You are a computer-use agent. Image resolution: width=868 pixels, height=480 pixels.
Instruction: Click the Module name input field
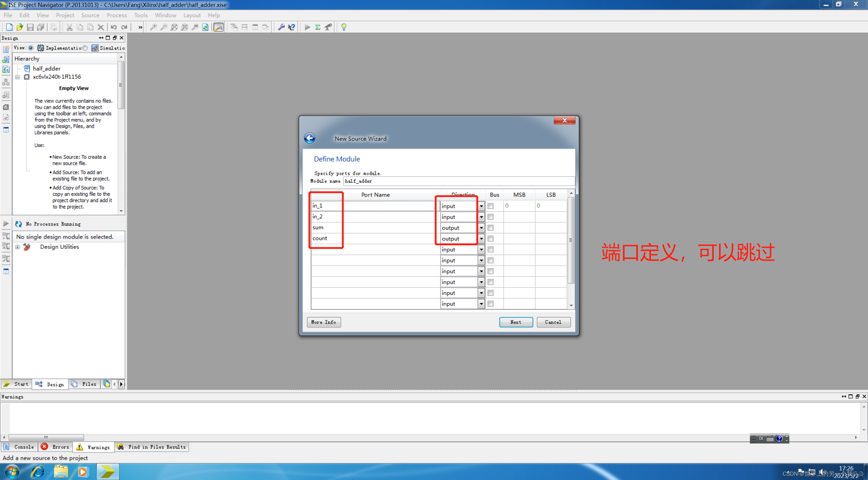pos(458,181)
